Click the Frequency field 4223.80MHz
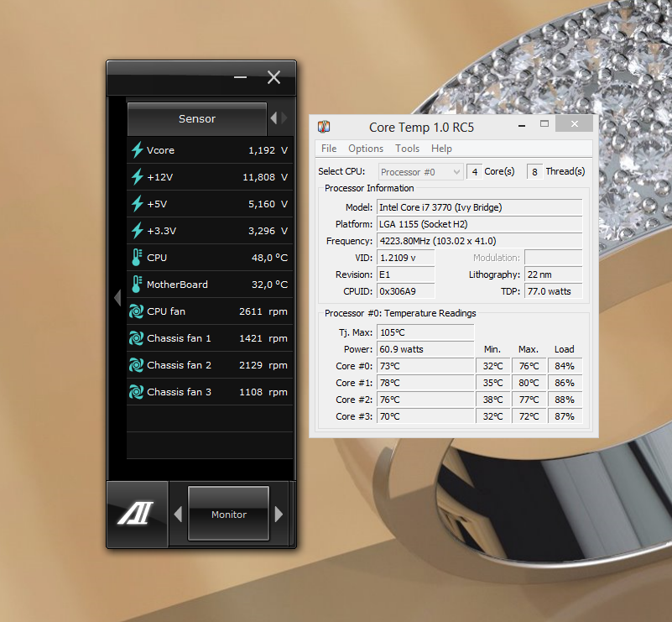 [x=480, y=241]
